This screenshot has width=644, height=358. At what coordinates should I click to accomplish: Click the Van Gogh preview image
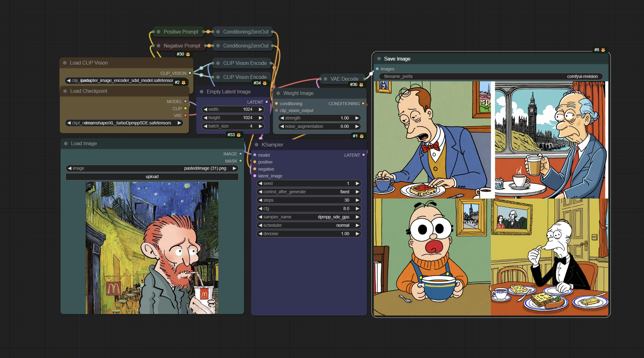coord(152,248)
